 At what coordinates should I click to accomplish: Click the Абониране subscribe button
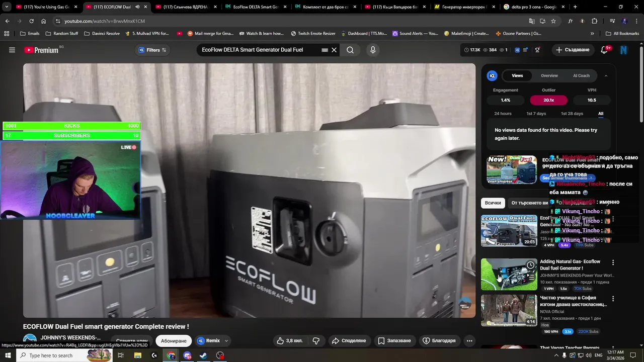pyautogui.click(x=174, y=340)
